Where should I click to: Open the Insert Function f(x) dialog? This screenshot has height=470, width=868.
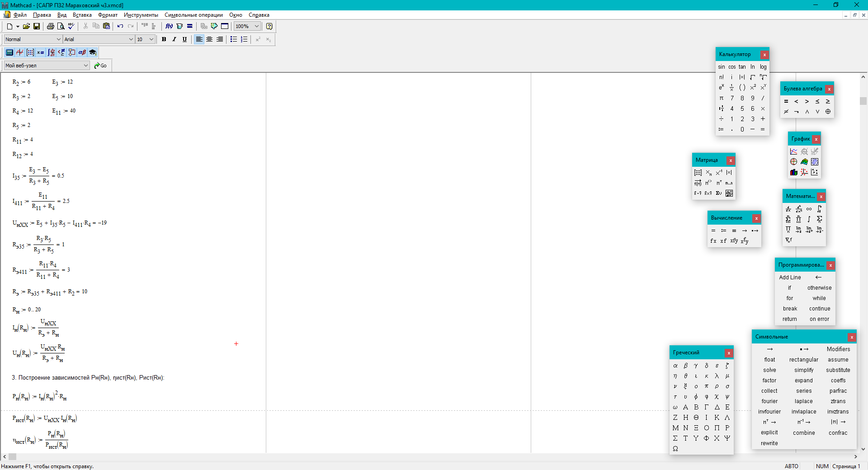169,26
